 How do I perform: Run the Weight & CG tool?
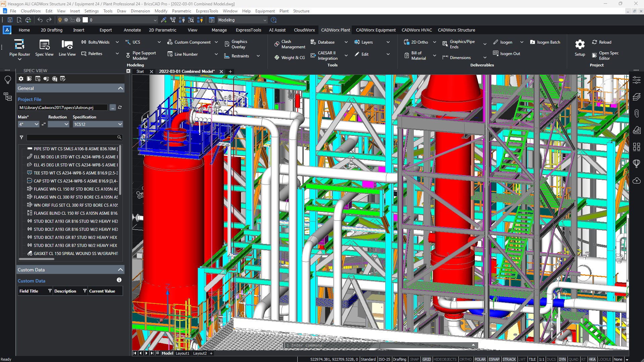tap(289, 57)
